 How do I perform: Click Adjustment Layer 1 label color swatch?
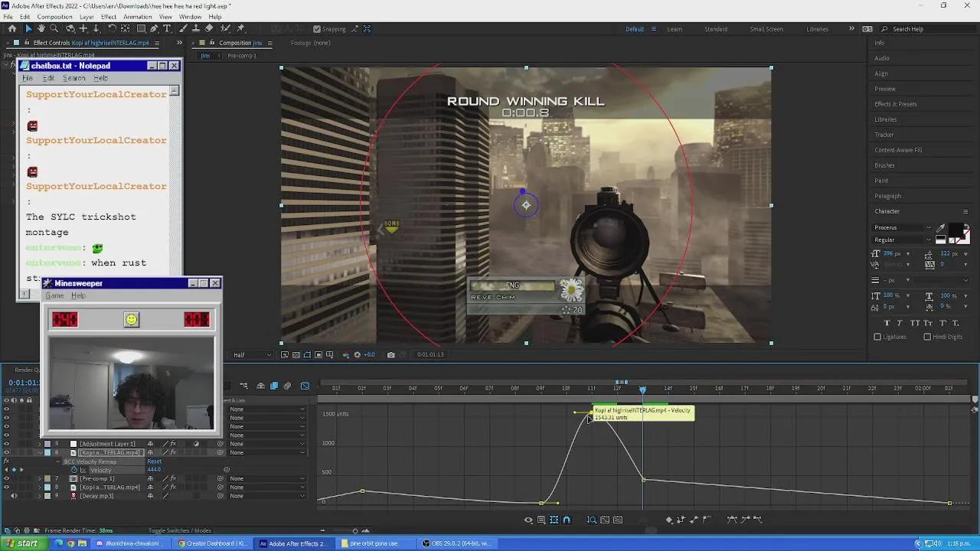coord(47,444)
